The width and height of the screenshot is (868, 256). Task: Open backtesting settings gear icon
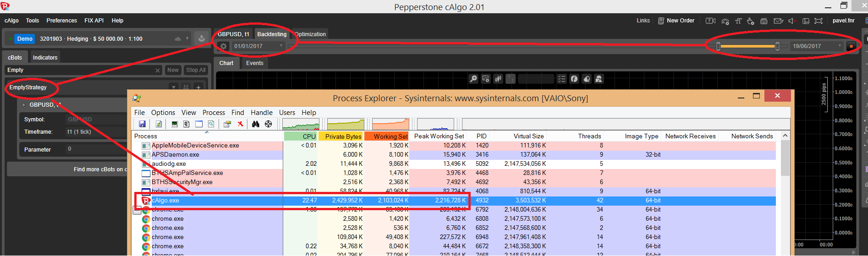[x=223, y=46]
